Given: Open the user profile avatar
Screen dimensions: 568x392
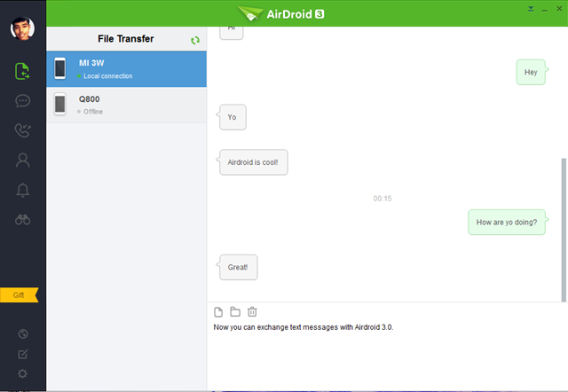Looking at the screenshot, I should coord(22,28).
